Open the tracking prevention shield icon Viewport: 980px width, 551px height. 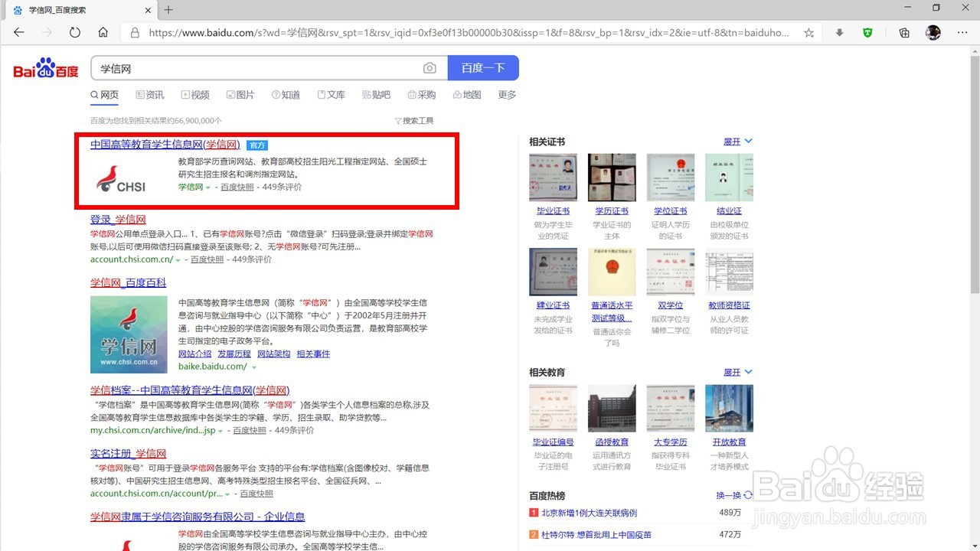pyautogui.click(x=869, y=32)
